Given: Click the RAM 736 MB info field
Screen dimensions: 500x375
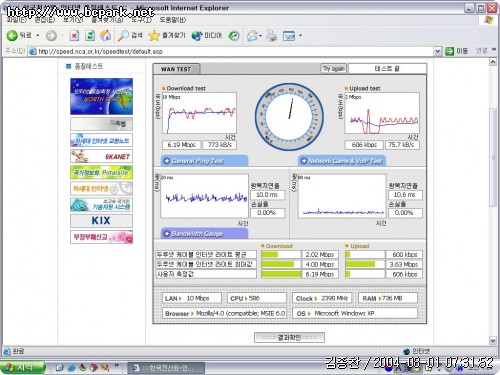Looking at the screenshot, I should (x=388, y=298).
